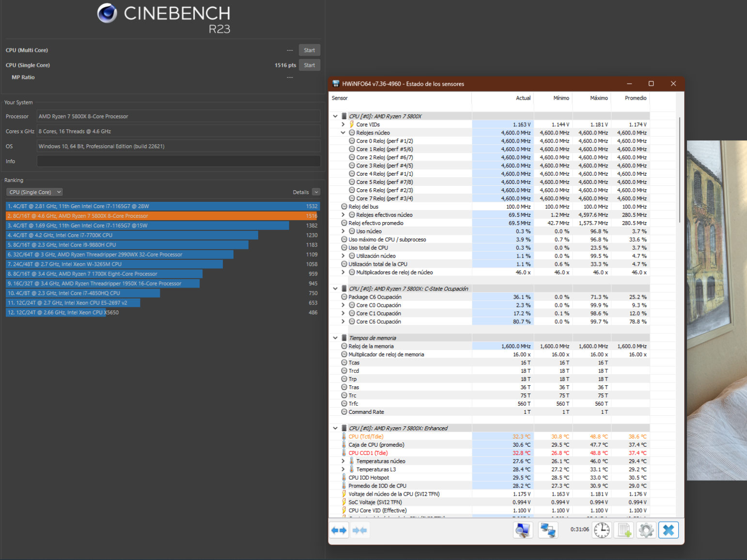Click Caja de CPU (promedio) row

click(x=489, y=445)
